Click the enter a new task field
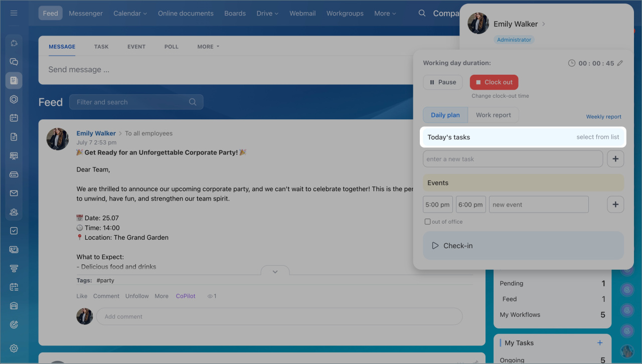The image size is (642, 364). [x=512, y=159]
